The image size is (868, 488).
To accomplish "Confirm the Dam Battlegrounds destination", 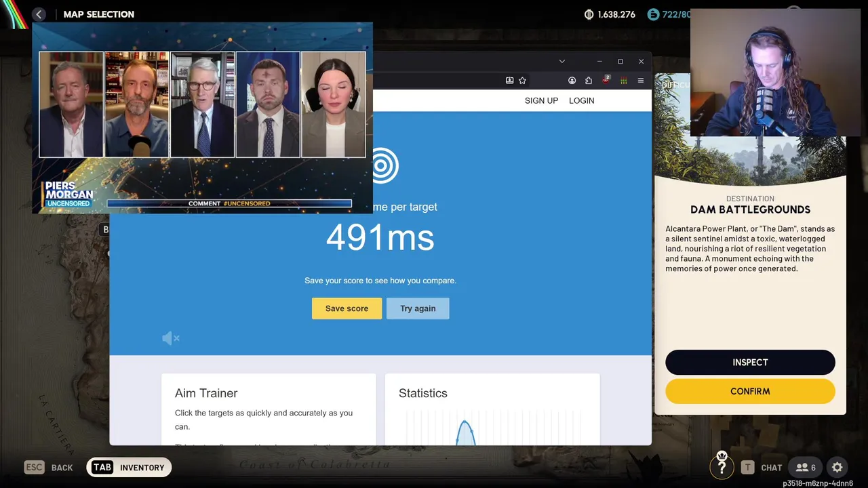I will point(750,391).
